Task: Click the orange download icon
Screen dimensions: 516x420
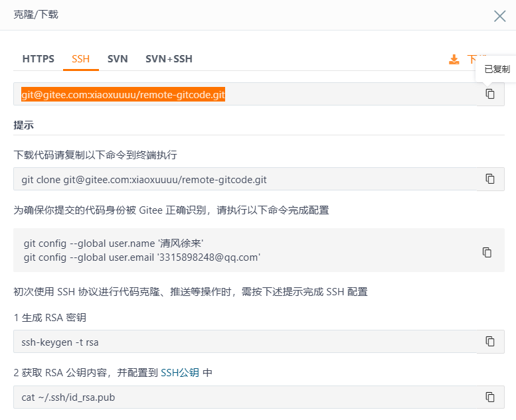Action: coord(454,59)
